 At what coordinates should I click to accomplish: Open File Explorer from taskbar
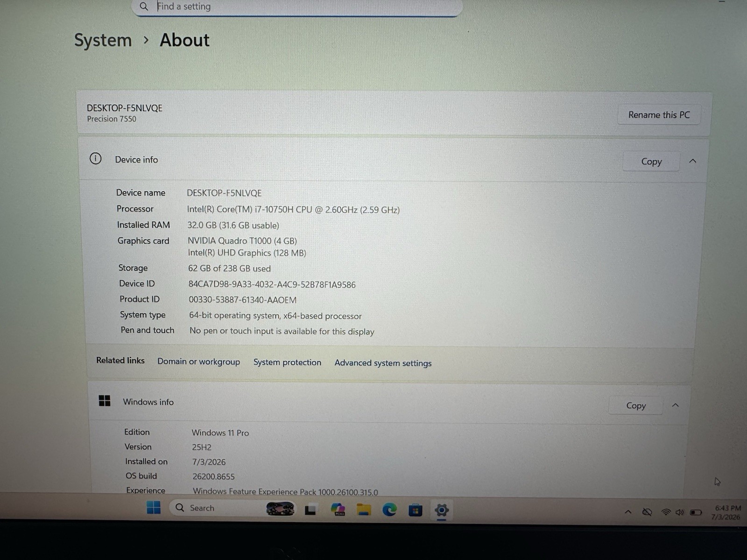[x=364, y=510]
